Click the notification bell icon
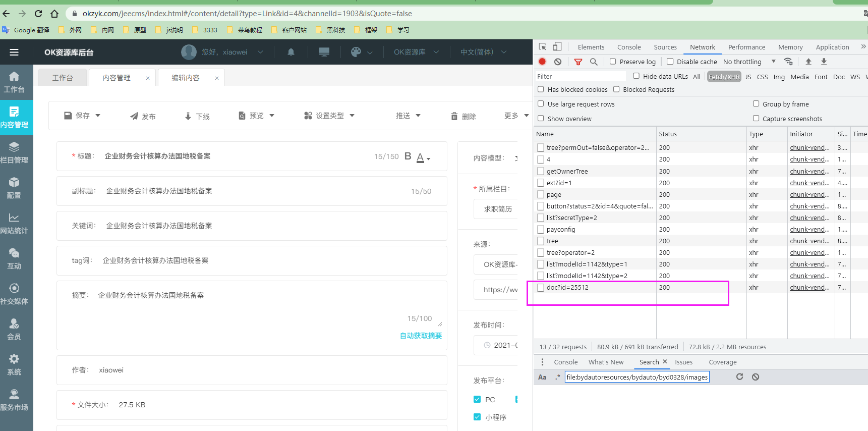The image size is (868, 431). point(291,52)
